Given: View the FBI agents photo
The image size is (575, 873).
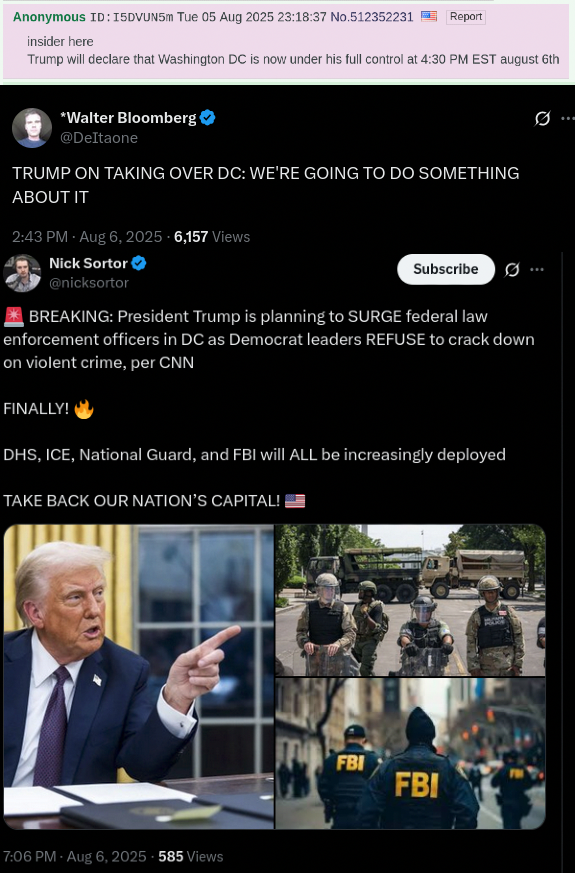Looking at the screenshot, I should point(410,753).
